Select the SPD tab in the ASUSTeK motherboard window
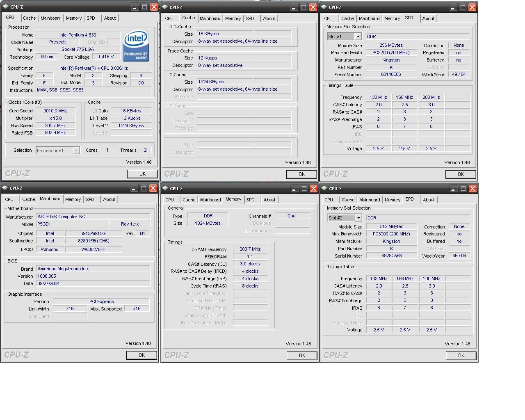This screenshot has width=525, height=420. [90, 199]
